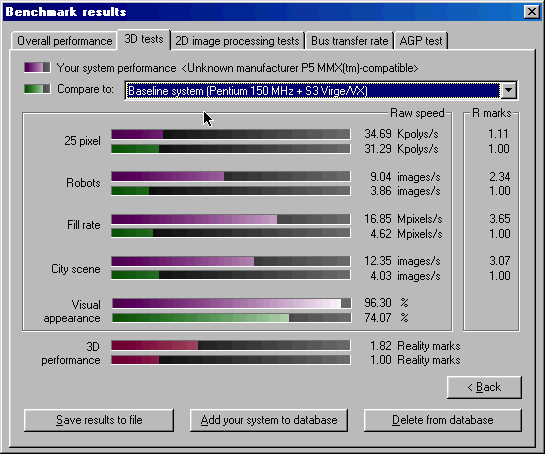
Task: Switch to 2D image processing tests tab
Action: [237, 41]
